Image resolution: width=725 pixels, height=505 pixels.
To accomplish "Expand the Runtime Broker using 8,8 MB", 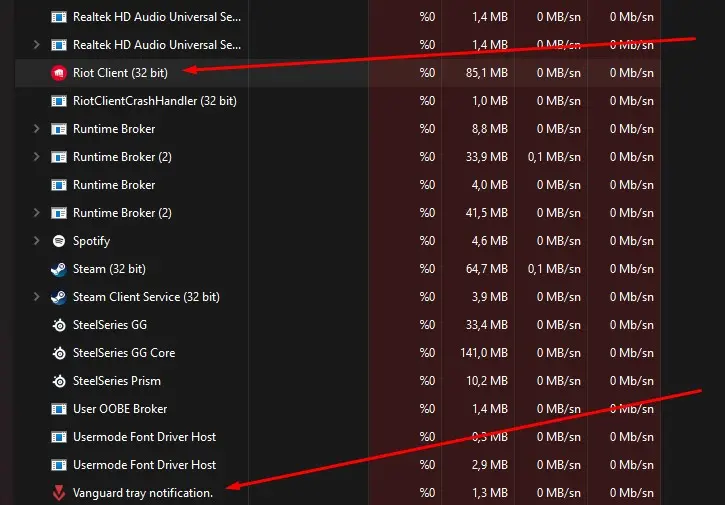I will click(37, 129).
